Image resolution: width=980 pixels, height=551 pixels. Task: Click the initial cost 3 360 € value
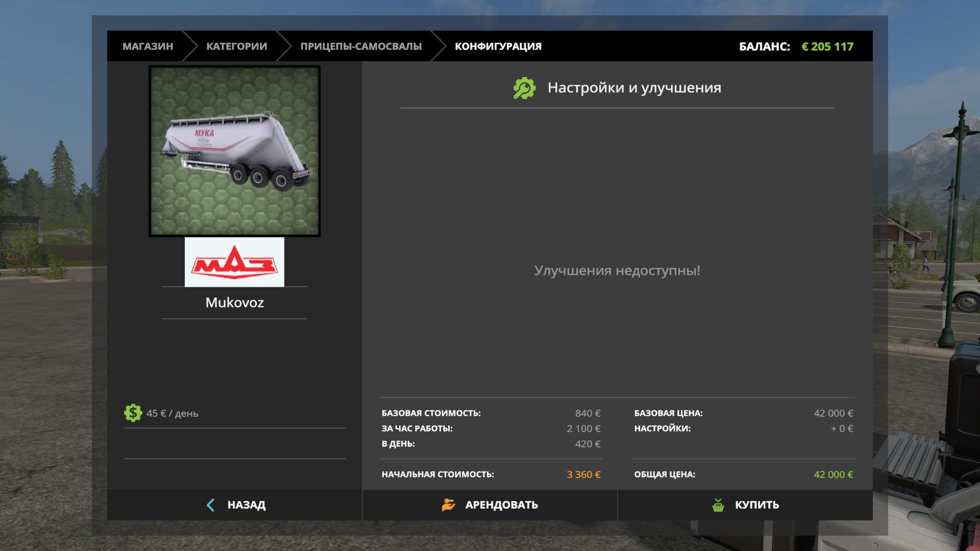pyautogui.click(x=583, y=474)
